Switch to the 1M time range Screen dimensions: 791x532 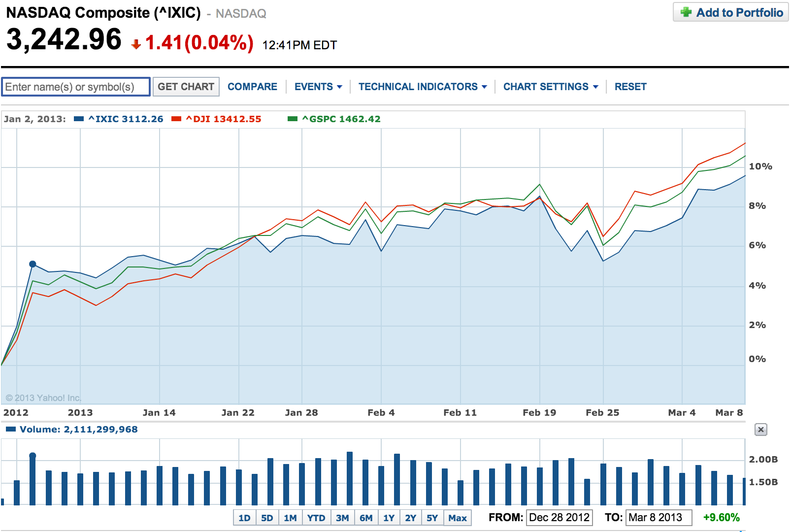[x=290, y=518]
